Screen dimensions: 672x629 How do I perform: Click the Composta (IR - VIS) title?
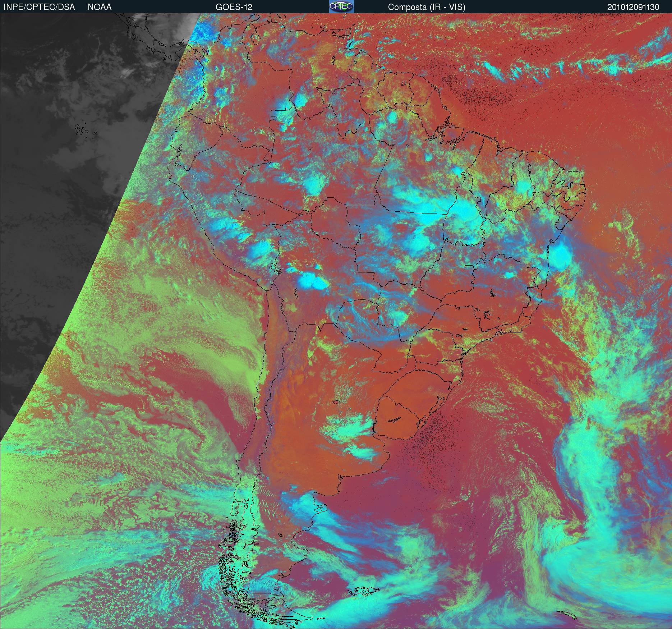pyautogui.click(x=427, y=7)
